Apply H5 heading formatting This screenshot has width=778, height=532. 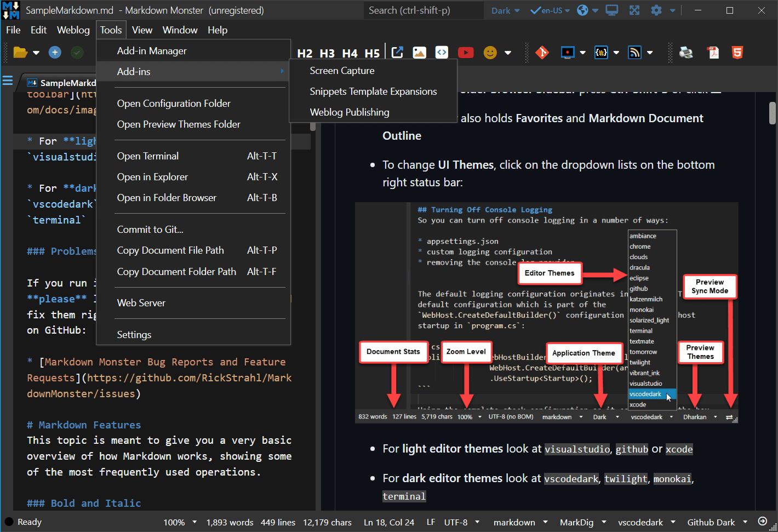click(x=372, y=53)
